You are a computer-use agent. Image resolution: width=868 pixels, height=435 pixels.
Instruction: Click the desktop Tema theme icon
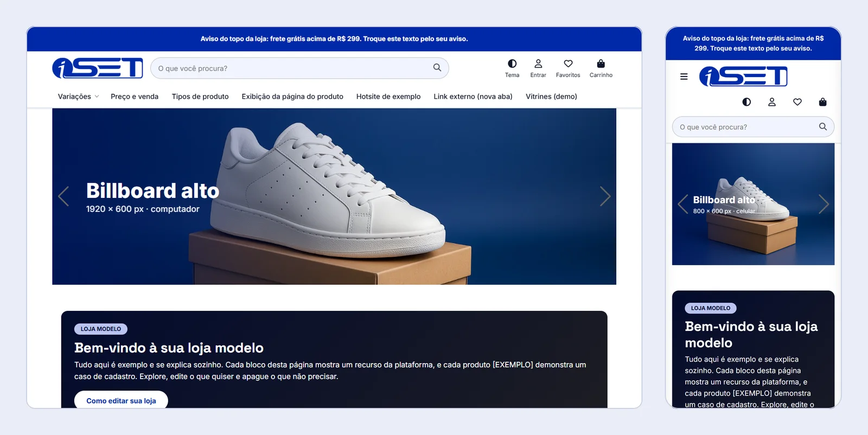click(512, 64)
